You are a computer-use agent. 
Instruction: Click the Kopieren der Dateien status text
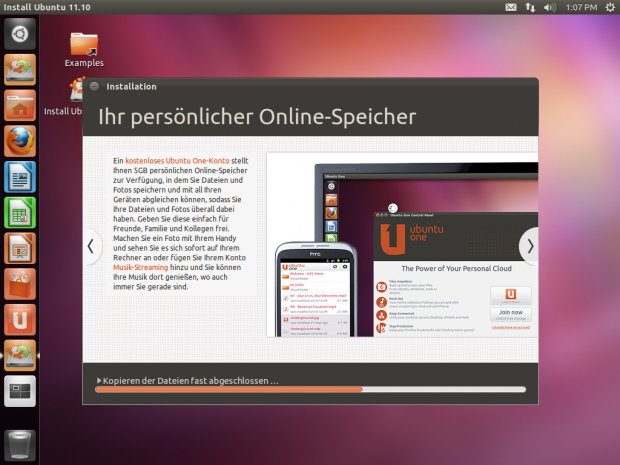(191, 381)
